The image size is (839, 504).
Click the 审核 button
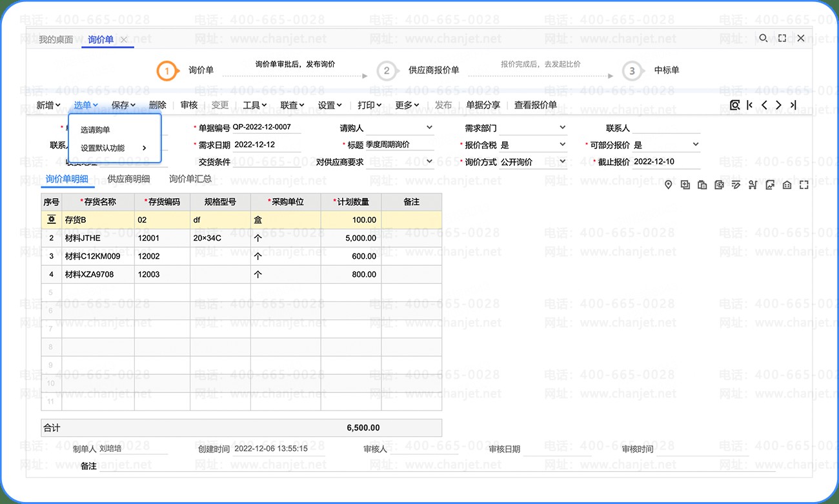pos(189,105)
